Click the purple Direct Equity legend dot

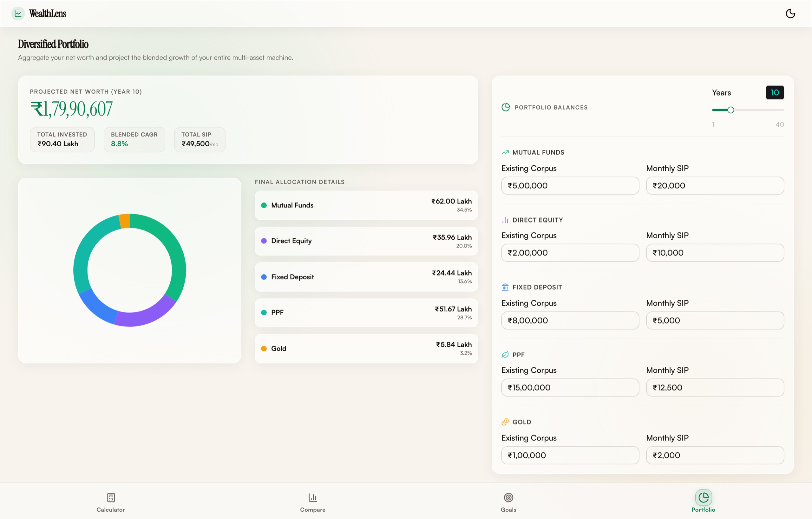[x=264, y=241]
